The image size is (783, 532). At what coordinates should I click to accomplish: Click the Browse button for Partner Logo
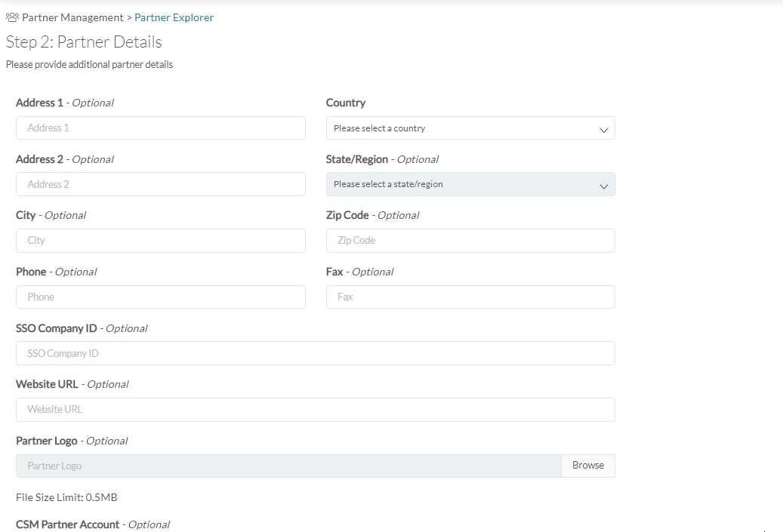pyautogui.click(x=587, y=466)
